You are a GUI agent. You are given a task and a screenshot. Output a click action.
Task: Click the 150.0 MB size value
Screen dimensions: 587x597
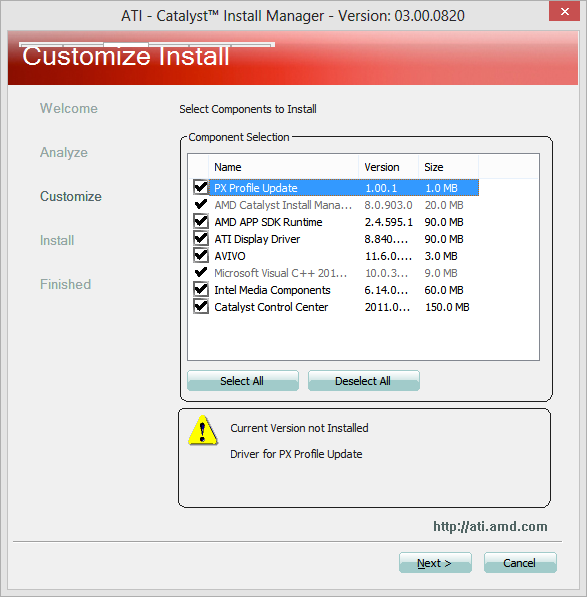point(447,307)
